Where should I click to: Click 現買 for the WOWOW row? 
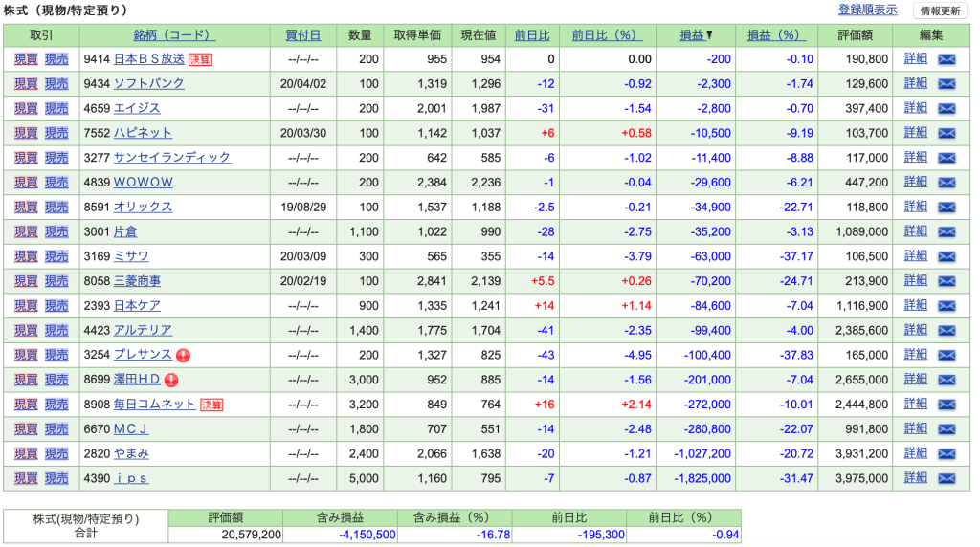[27, 183]
